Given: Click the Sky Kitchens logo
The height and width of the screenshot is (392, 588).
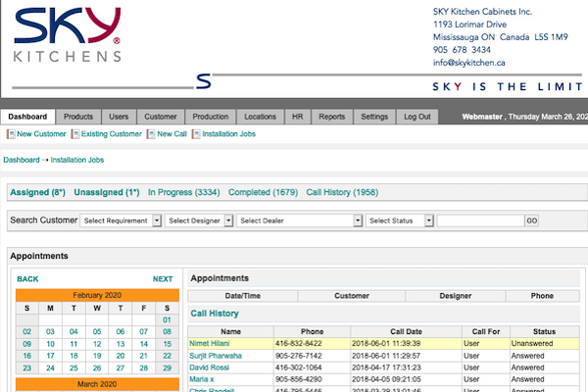Looking at the screenshot, I should [x=69, y=33].
